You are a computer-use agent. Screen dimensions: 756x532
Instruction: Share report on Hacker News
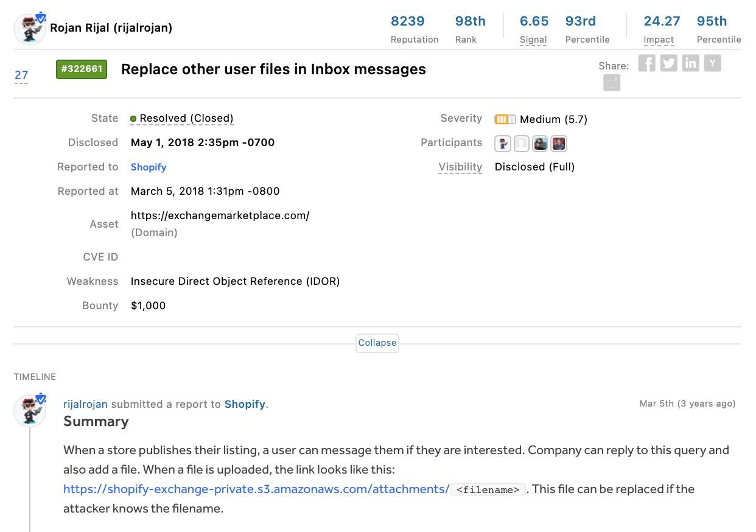pos(713,63)
